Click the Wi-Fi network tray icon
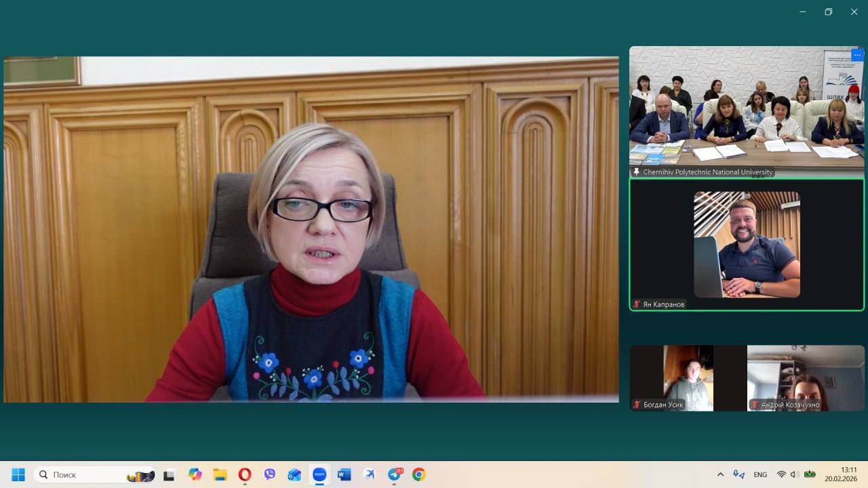 coord(781,474)
